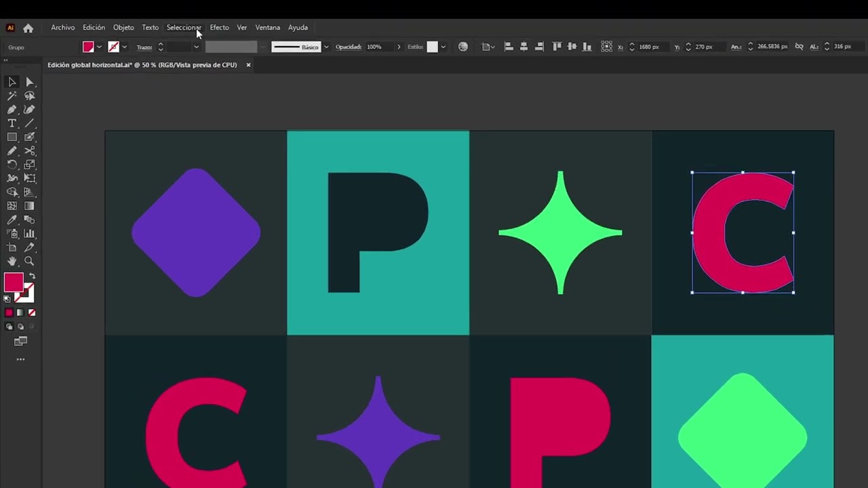Select the Blend tool

pos(30,220)
